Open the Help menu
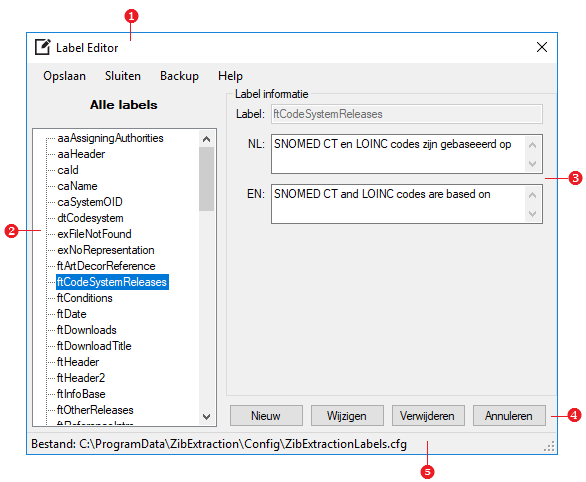 point(230,76)
